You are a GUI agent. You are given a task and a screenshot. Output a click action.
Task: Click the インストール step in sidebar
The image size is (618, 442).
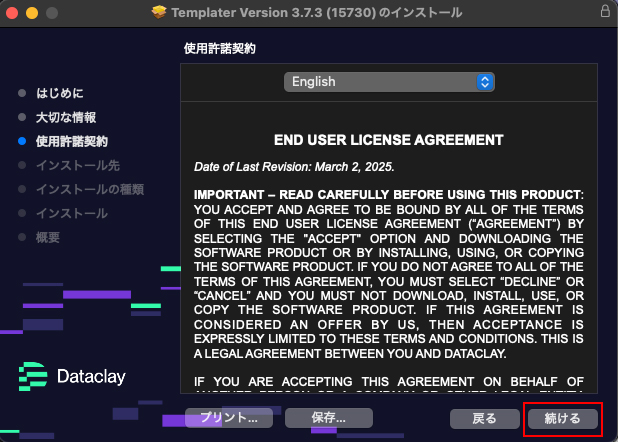[71, 213]
